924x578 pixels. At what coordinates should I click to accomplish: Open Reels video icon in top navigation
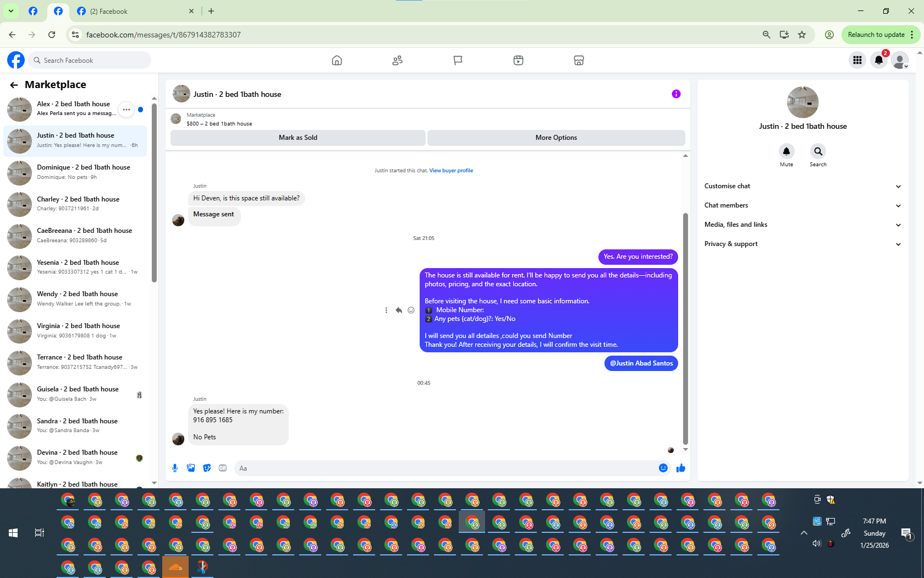pyautogui.click(x=518, y=61)
